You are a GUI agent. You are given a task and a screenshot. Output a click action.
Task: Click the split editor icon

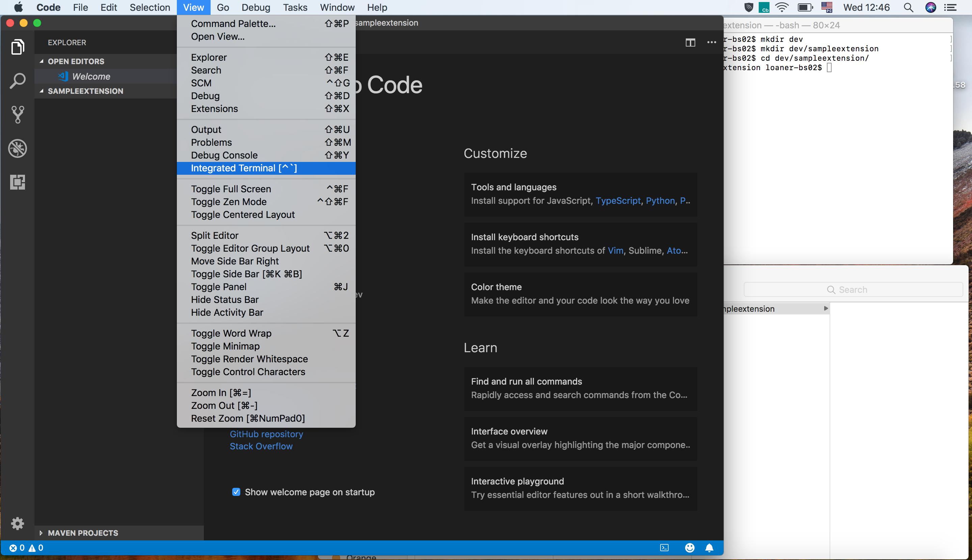[690, 42]
